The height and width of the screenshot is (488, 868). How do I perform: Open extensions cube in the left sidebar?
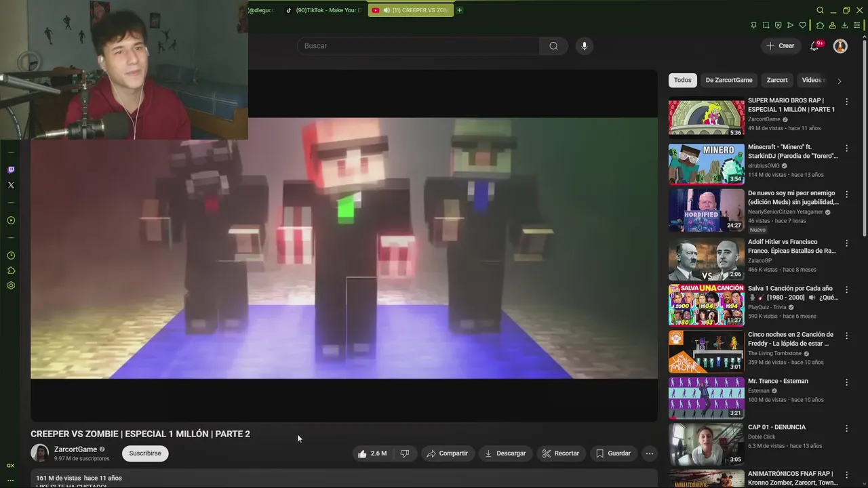tap(11, 270)
